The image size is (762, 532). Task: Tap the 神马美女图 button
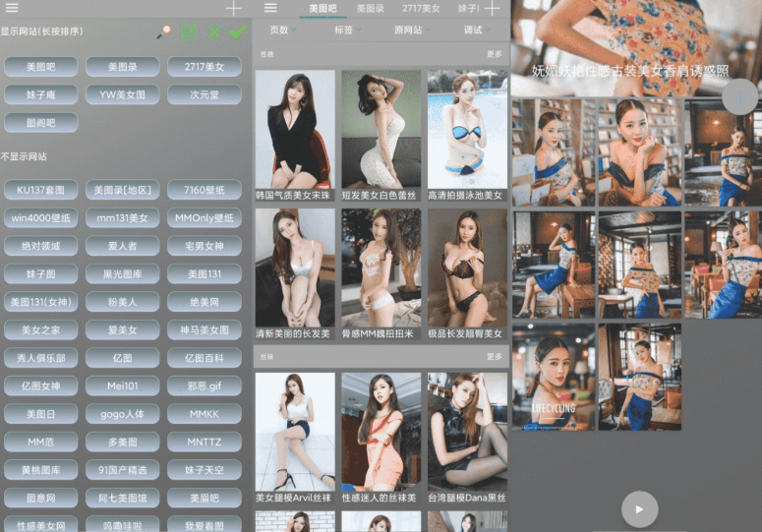(205, 329)
